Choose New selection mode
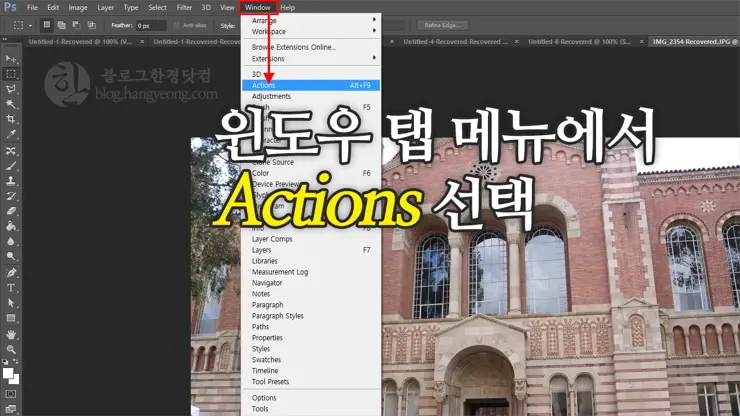 (x=46, y=25)
